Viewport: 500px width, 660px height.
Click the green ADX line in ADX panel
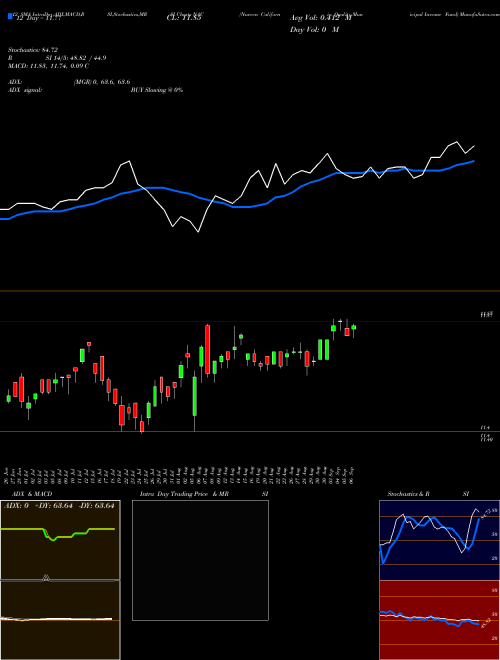[x=58, y=533]
